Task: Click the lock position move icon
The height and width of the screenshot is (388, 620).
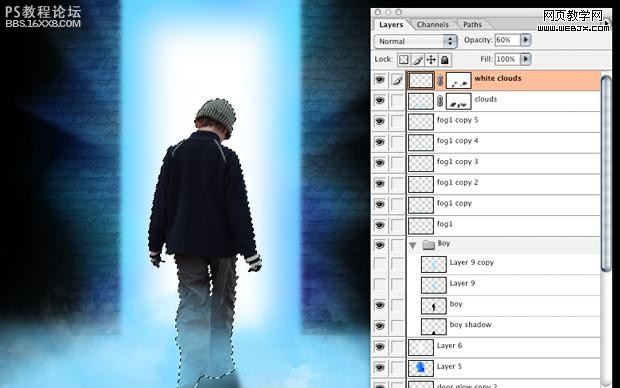Action: click(431, 60)
